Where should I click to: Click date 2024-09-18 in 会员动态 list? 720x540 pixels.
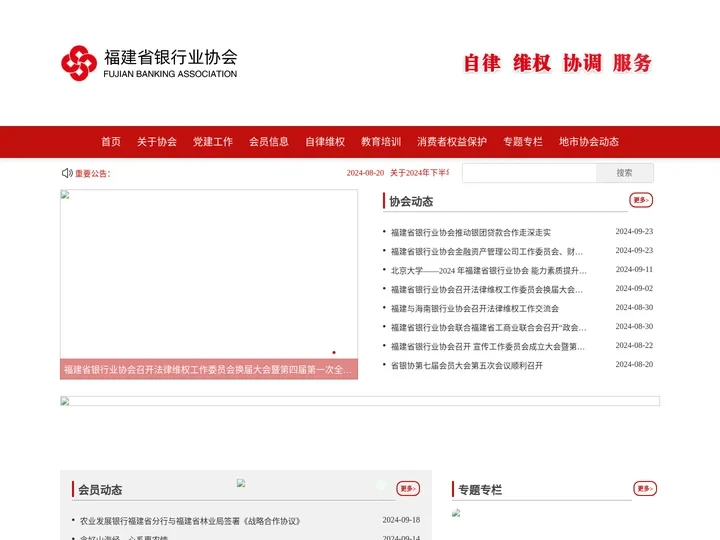401,520
